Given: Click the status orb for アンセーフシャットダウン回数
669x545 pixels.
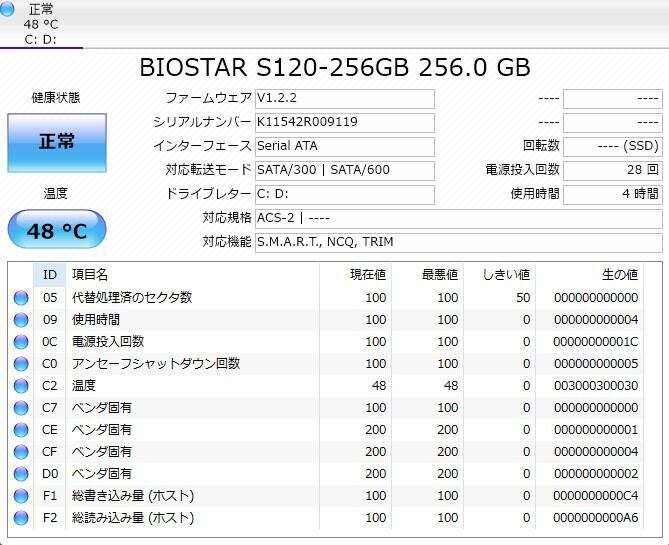Looking at the screenshot, I should click(x=21, y=364).
